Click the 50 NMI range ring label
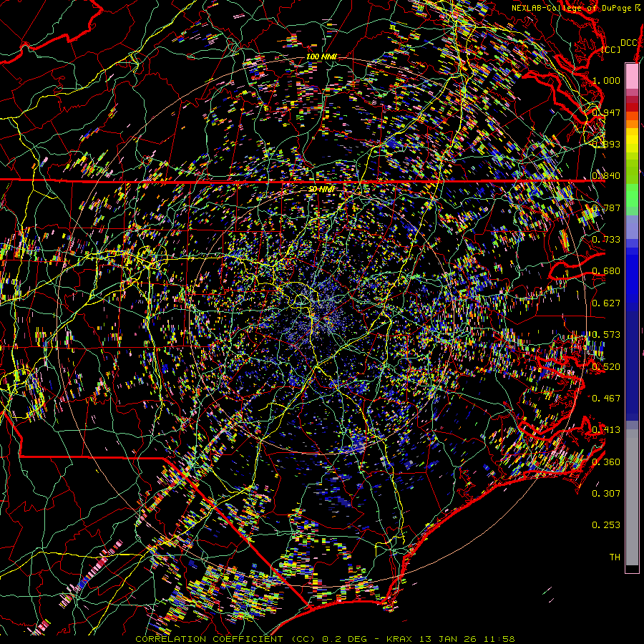Viewport: 644px width, 644px height. pos(321,190)
